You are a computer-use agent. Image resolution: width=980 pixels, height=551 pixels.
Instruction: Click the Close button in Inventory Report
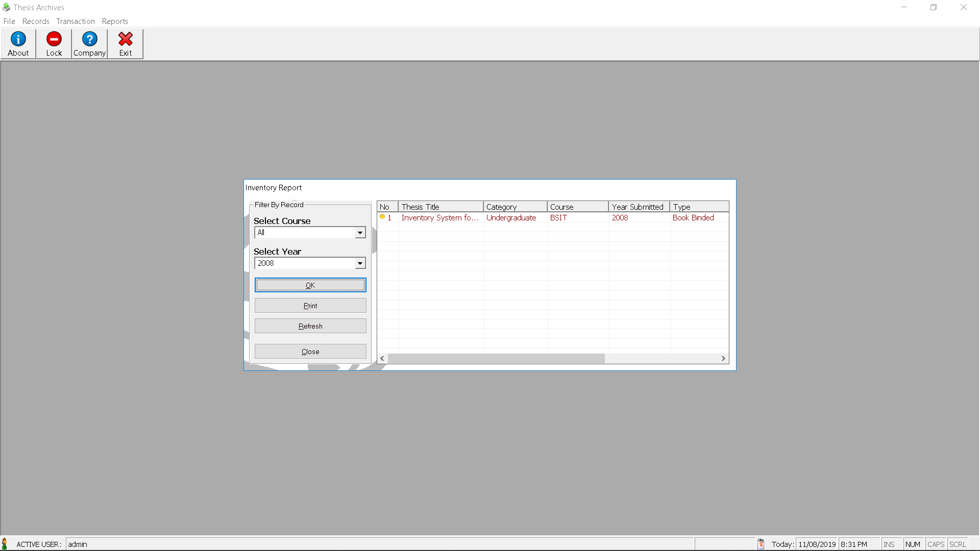click(x=310, y=352)
